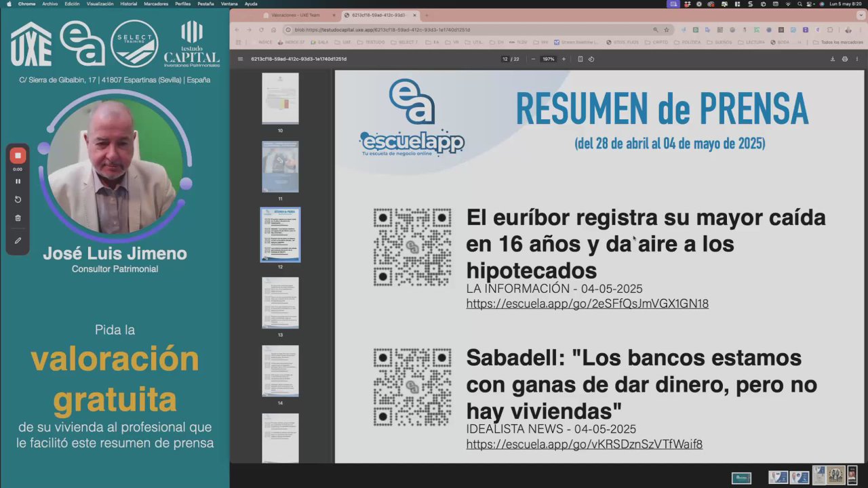Viewport: 868px width, 488px height.
Task: Select page 13 thumbnail
Action: point(280,303)
